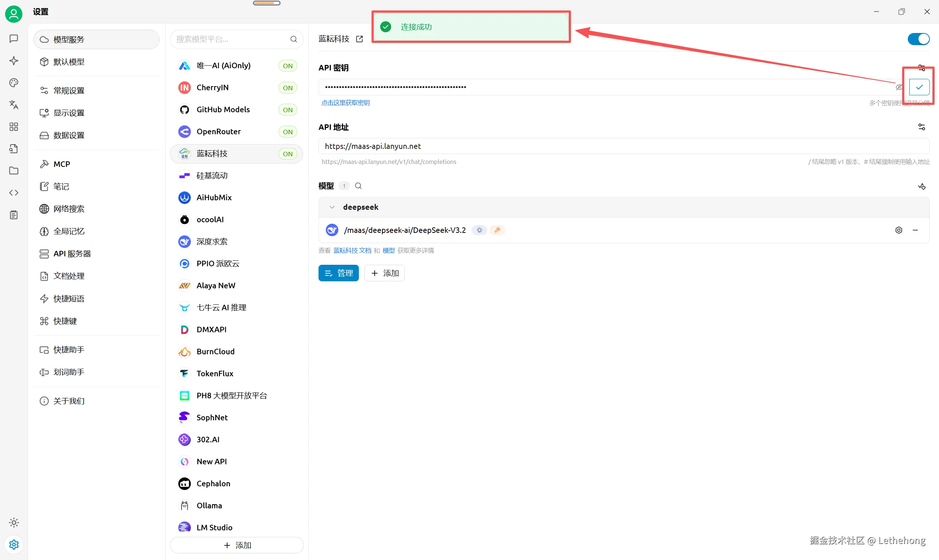Click the paintbrush palette sidebar icon
The image size is (939, 560).
pyautogui.click(x=14, y=83)
